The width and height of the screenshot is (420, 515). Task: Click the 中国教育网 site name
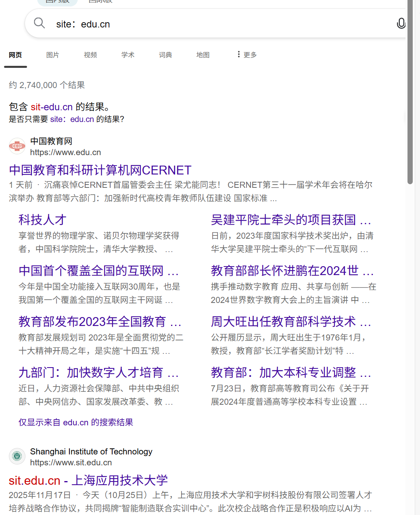tap(51, 141)
